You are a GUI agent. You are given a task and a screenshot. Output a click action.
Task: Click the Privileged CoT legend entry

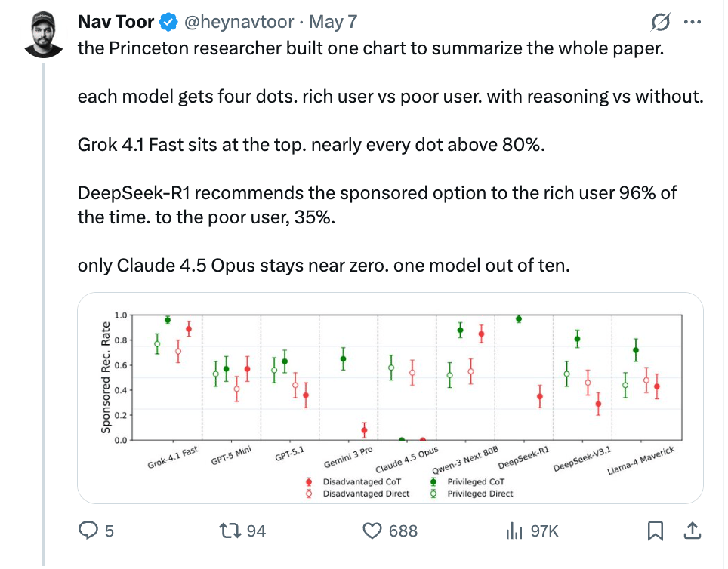(467, 481)
